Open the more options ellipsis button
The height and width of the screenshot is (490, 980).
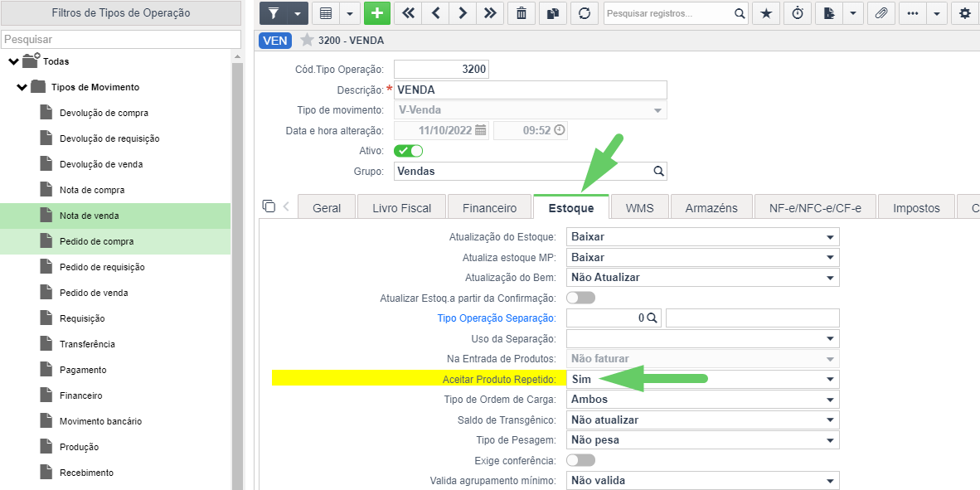pyautogui.click(x=913, y=13)
